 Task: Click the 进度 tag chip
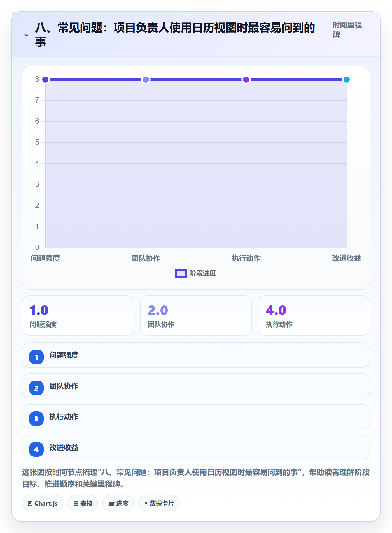(x=118, y=503)
